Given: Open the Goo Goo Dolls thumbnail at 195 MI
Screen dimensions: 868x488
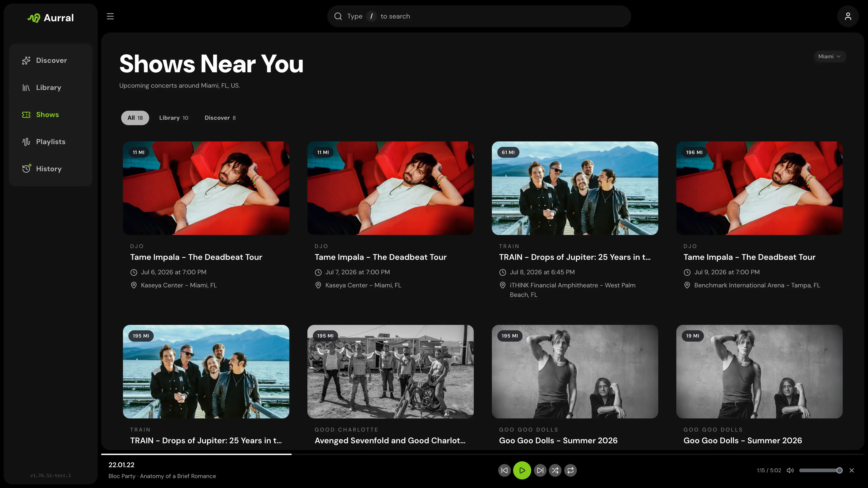Looking at the screenshot, I should 575,372.
